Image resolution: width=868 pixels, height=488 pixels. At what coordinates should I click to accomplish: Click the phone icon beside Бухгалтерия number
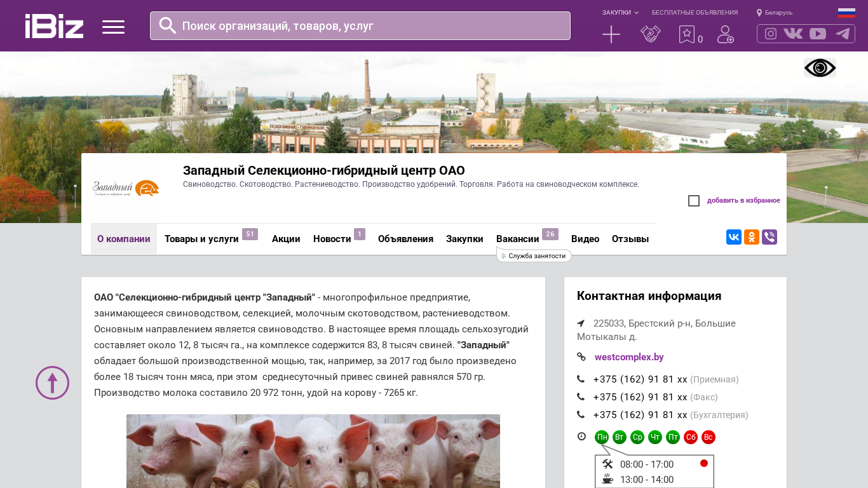(x=581, y=415)
